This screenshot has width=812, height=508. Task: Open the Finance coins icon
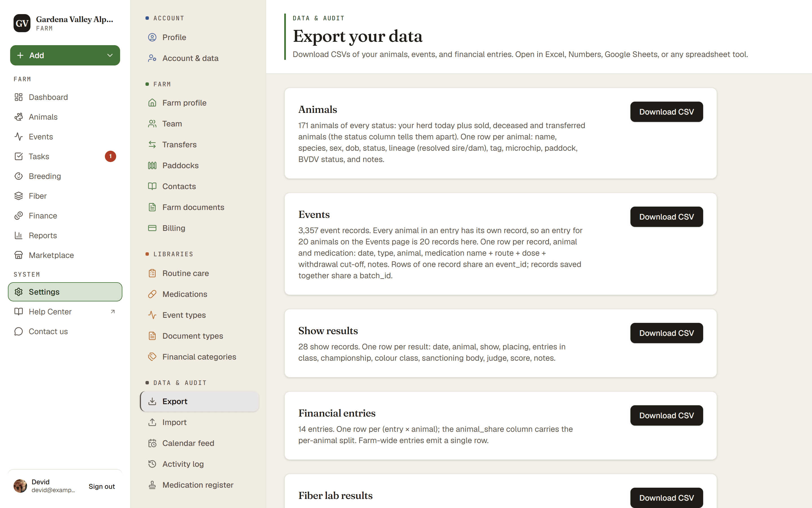point(18,216)
